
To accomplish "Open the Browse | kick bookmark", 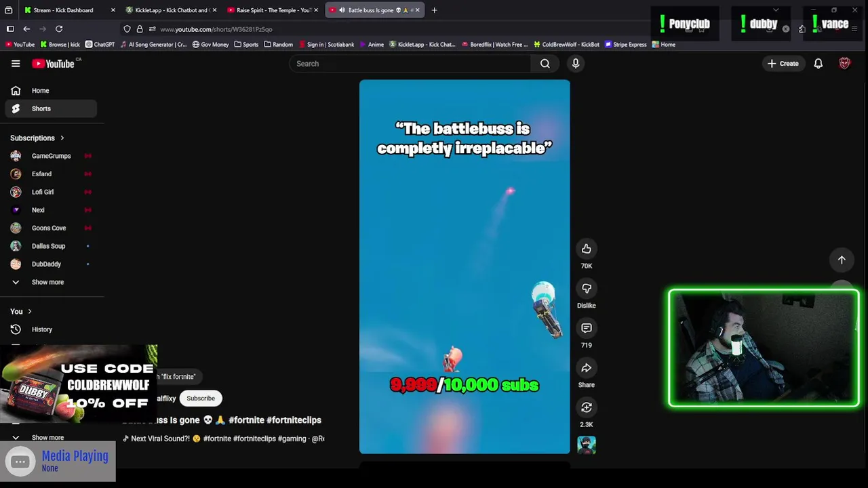I will point(60,45).
